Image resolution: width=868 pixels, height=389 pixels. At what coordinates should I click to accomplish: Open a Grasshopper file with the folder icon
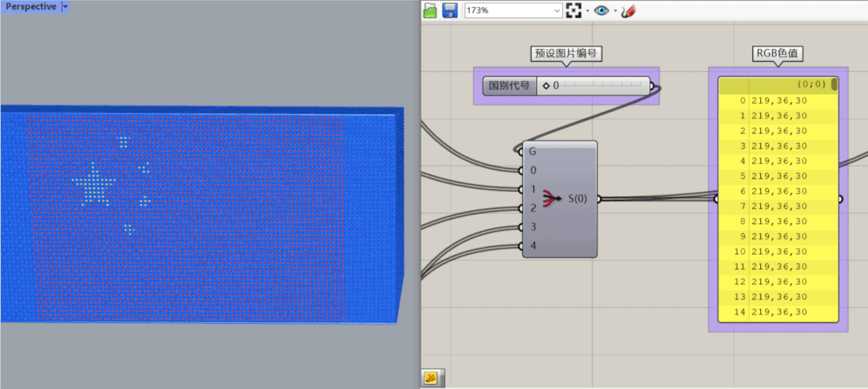[430, 10]
